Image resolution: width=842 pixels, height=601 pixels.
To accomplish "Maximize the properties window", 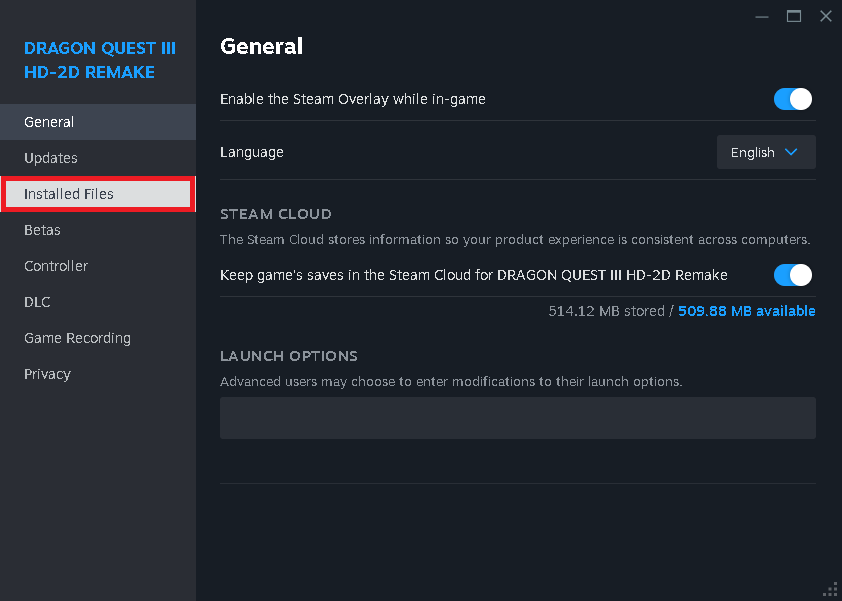I will coord(794,16).
